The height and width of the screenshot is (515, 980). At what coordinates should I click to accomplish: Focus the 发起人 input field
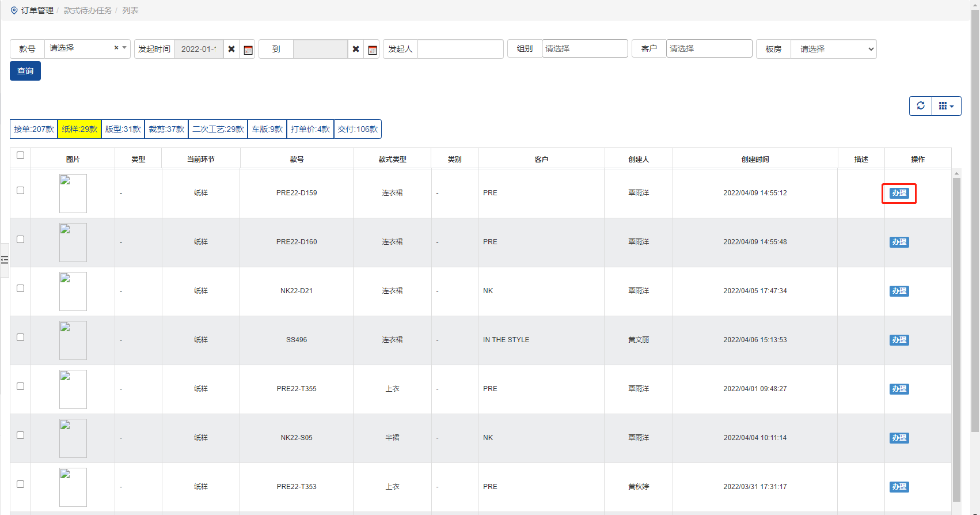(460, 49)
